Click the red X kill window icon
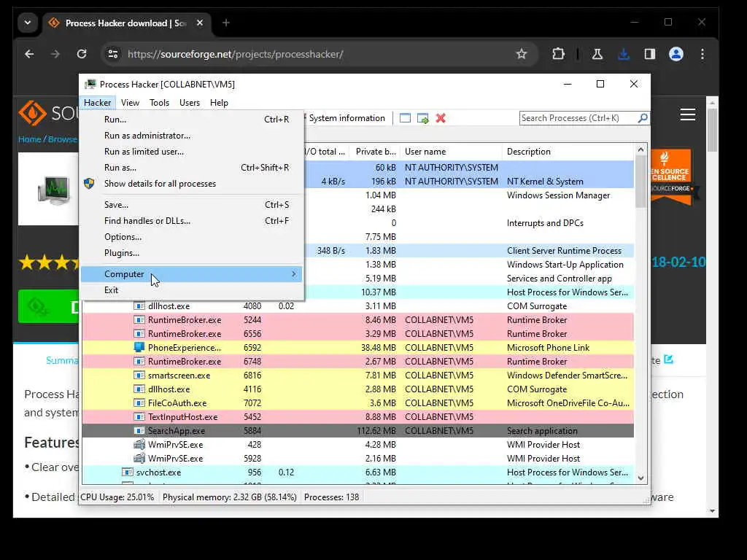 coord(441,118)
